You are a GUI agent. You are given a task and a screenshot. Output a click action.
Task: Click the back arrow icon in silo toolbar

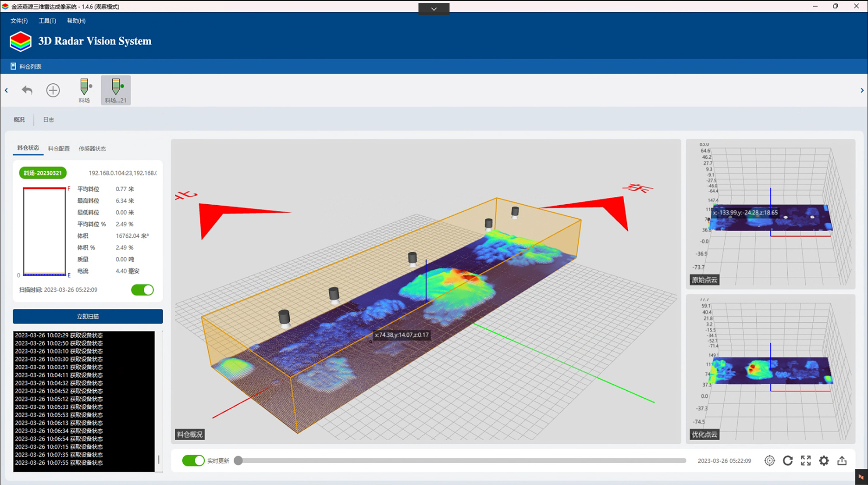[27, 90]
